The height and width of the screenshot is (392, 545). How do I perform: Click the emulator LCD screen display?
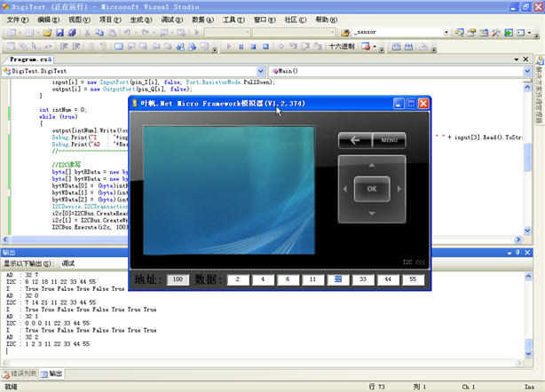229,191
